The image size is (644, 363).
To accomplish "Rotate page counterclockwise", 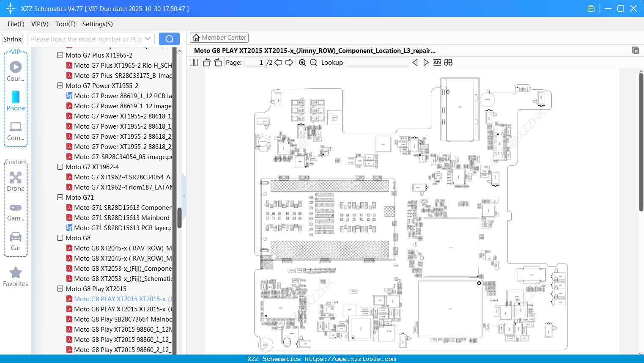I will coord(206,63).
